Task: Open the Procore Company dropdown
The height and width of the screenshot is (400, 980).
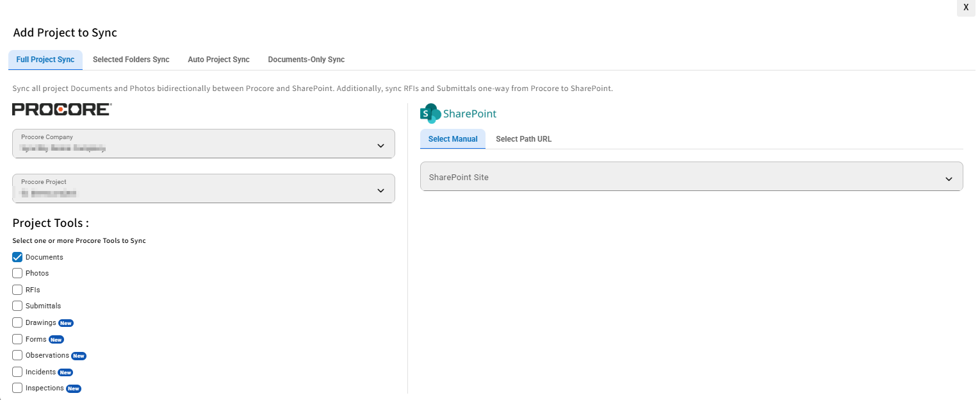Action: (x=204, y=144)
